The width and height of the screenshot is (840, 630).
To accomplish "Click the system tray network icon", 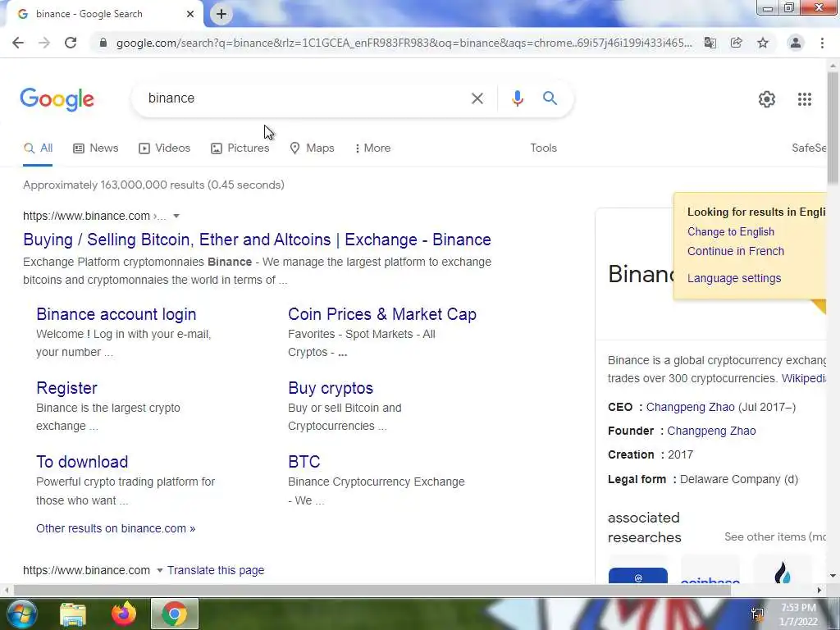I will click(x=757, y=614).
